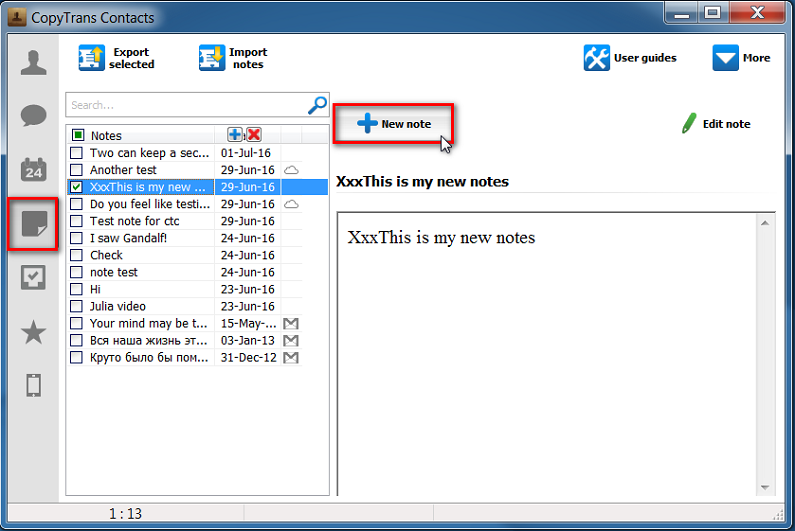Select the note titled I saw Gandalf!
This screenshot has width=795, height=531.
[128, 238]
